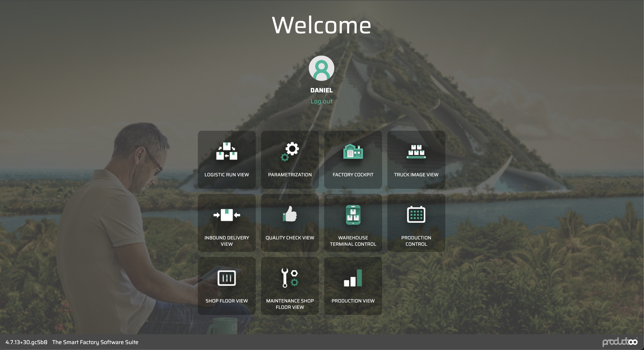Screen dimensions: 644x350
Task: Open the Warehouse Terminal Control phone icon
Action: tap(353, 215)
